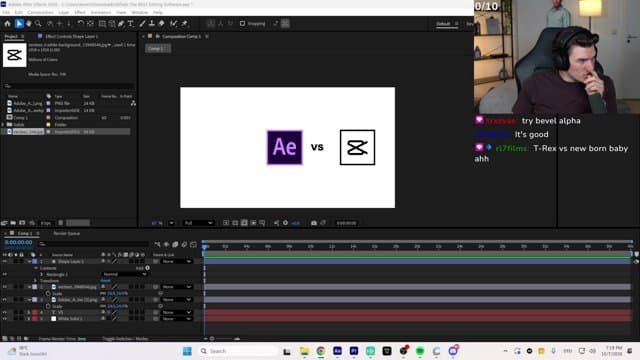This screenshot has height=360, width=640.
Task: Expand the Transform group
Action: point(36,281)
